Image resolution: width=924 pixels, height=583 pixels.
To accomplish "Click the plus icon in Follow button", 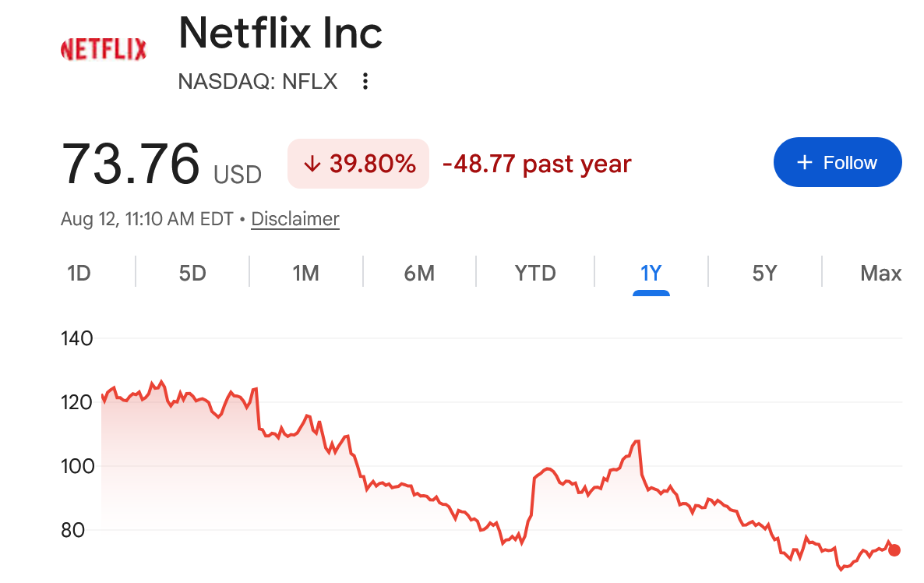I will pyautogui.click(x=804, y=162).
